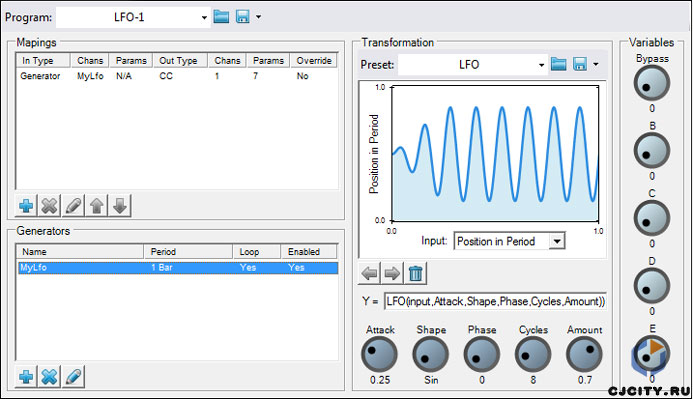Click the Name column header in Generators
This screenshot has width=693, height=399.
tap(80, 252)
